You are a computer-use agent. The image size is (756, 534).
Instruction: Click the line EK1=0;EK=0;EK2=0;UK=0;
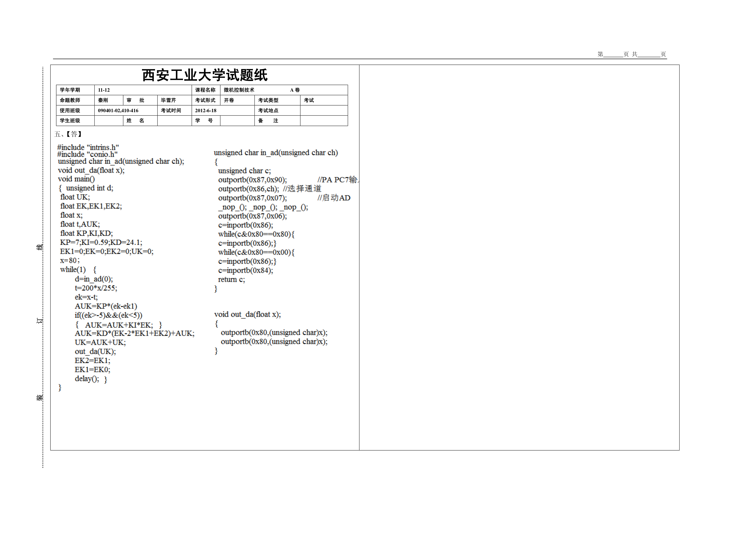click(107, 251)
